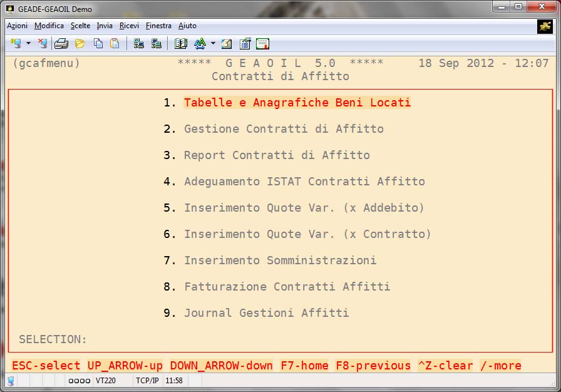Open the Finestra menu
The height and width of the screenshot is (392, 561).
pyautogui.click(x=158, y=26)
